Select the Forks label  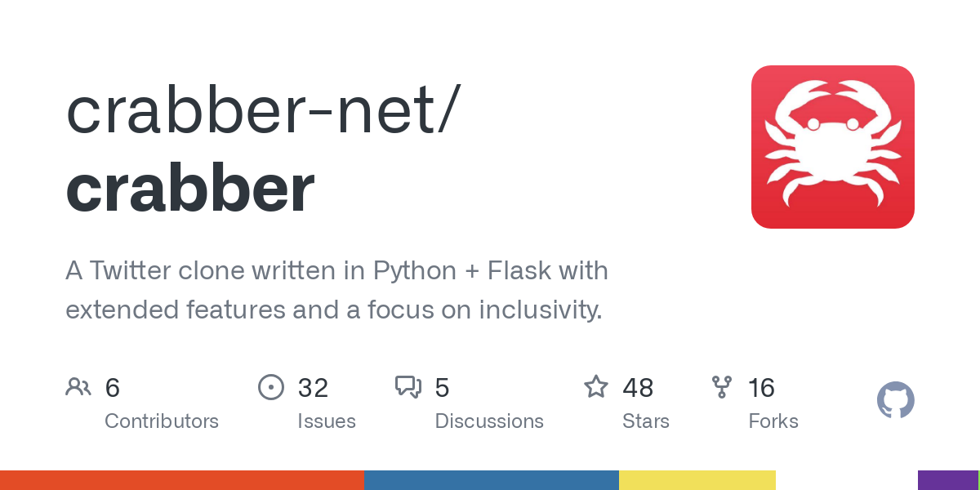click(x=773, y=421)
